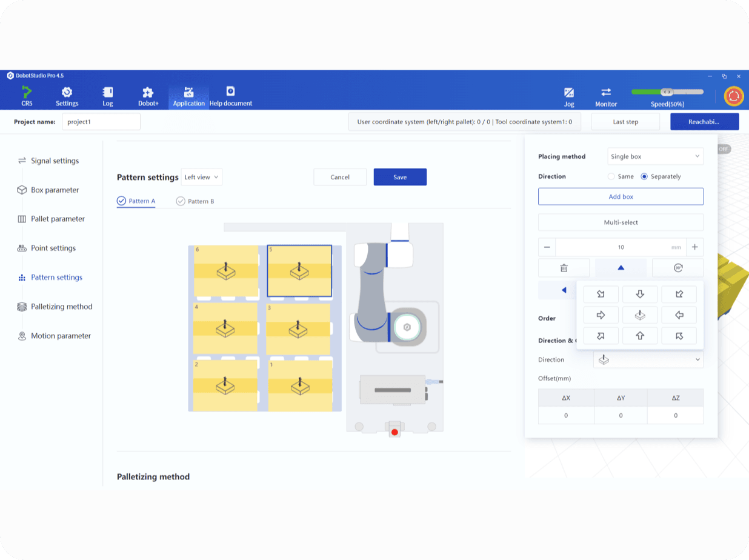
Task: Select the right-pointing approach direction arrow
Action: (x=601, y=315)
